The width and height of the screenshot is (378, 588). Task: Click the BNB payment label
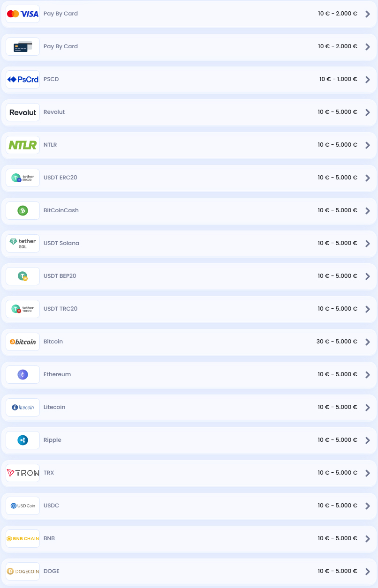tap(49, 538)
